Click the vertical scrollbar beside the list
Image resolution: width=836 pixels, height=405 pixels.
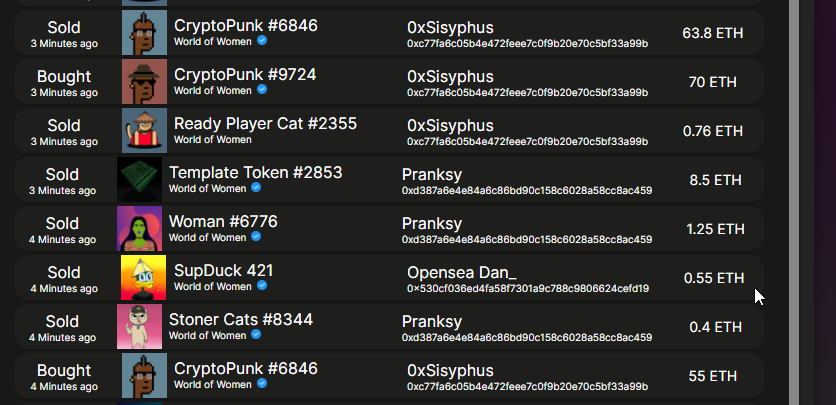coord(793,202)
